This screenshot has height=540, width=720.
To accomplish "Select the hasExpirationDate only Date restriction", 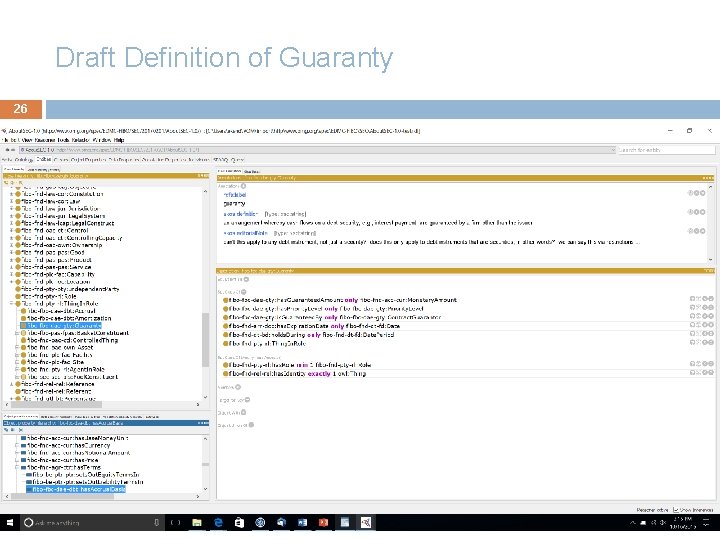I will click(x=312, y=326).
